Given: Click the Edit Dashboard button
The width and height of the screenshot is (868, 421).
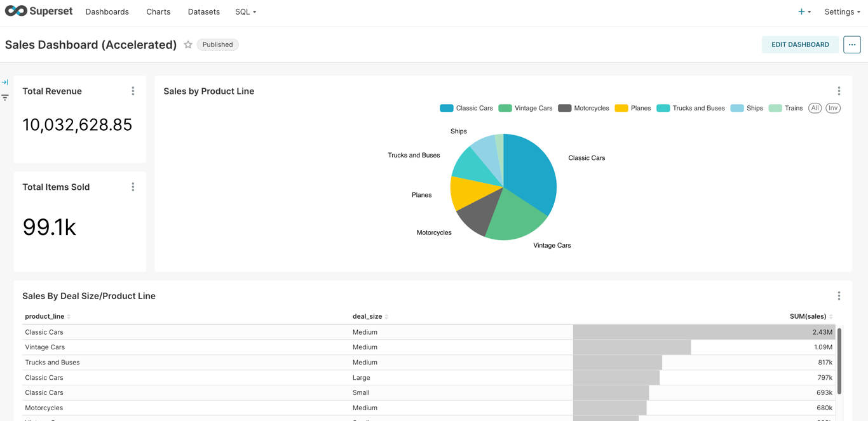Looking at the screenshot, I should 800,44.
